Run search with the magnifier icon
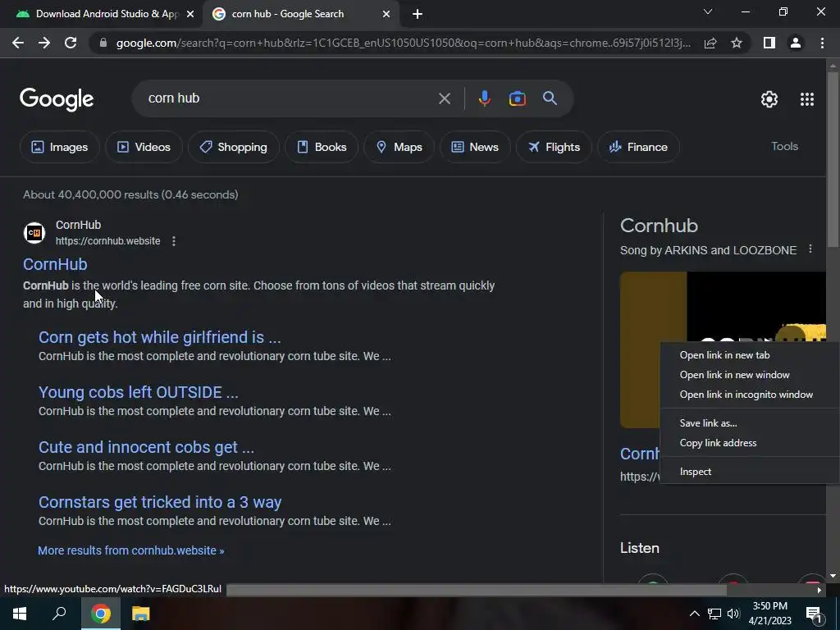Viewport: 840px width, 630px height. pos(550,98)
